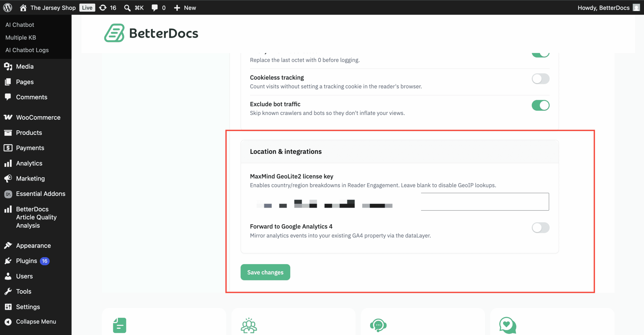
Task: Disable Exclude bot traffic toggle
Action: [x=540, y=105]
